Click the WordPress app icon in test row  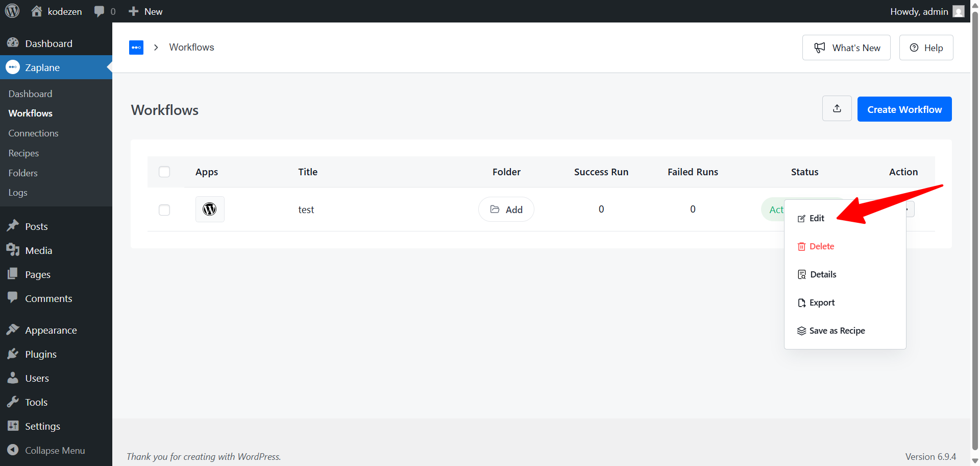pos(210,209)
